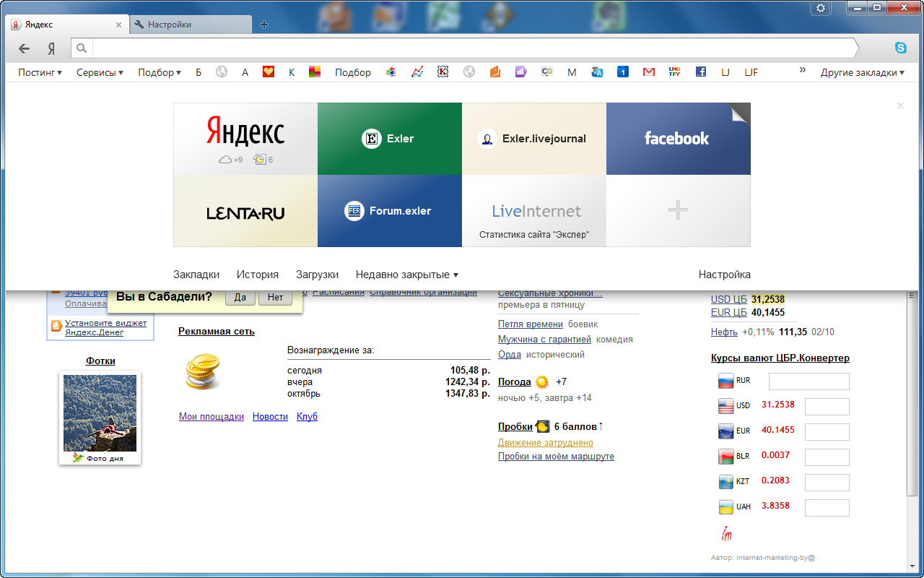Open the Gmail bookmark icon

(x=649, y=72)
